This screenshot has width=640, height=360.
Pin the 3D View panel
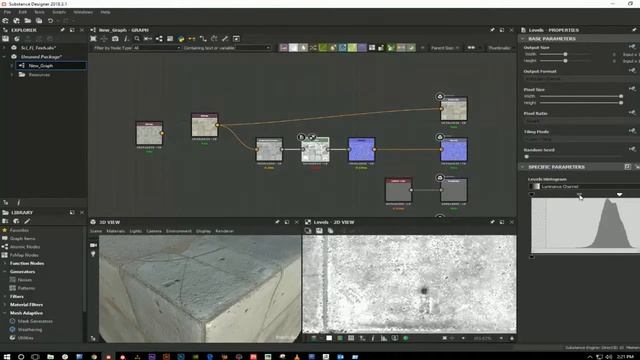(277, 222)
